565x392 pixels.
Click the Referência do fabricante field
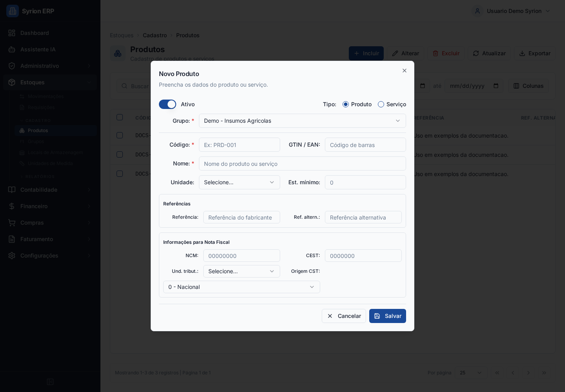tap(242, 217)
